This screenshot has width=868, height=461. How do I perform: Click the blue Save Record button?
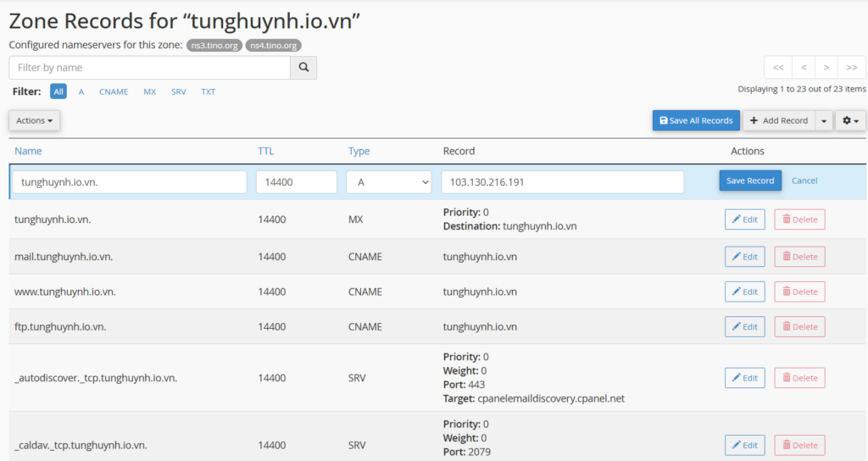click(x=750, y=181)
